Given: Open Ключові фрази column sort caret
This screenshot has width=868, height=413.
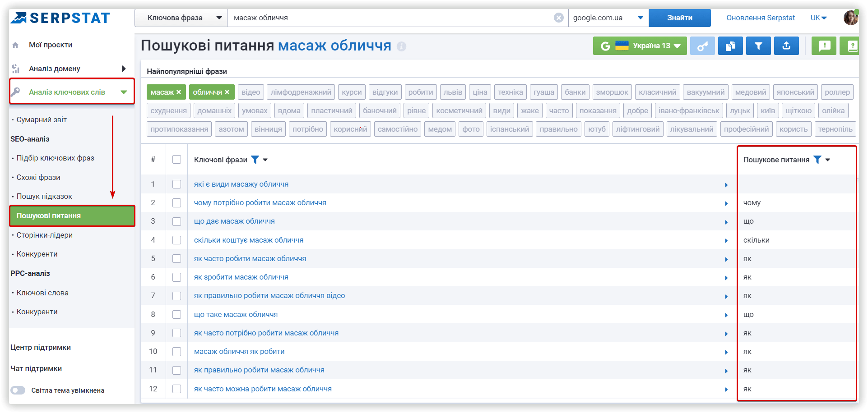Looking at the screenshot, I should point(265,160).
